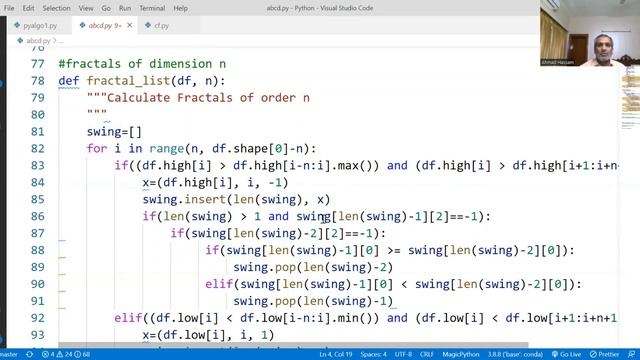Screen dimensions: 640x360
Task: Click the feedback icon in status bar
Action: (631, 354)
